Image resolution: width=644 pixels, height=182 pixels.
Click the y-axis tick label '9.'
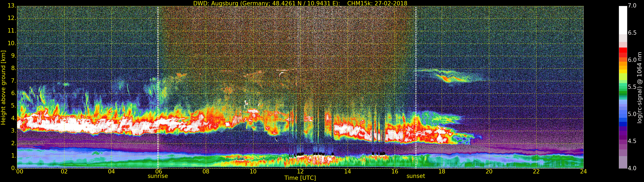tap(14, 56)
